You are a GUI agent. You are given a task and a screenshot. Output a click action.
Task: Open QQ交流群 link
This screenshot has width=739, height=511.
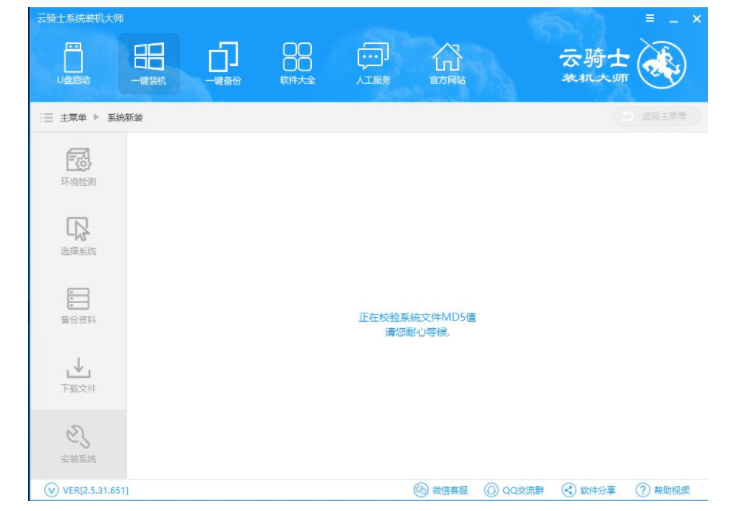click(514, 490)
